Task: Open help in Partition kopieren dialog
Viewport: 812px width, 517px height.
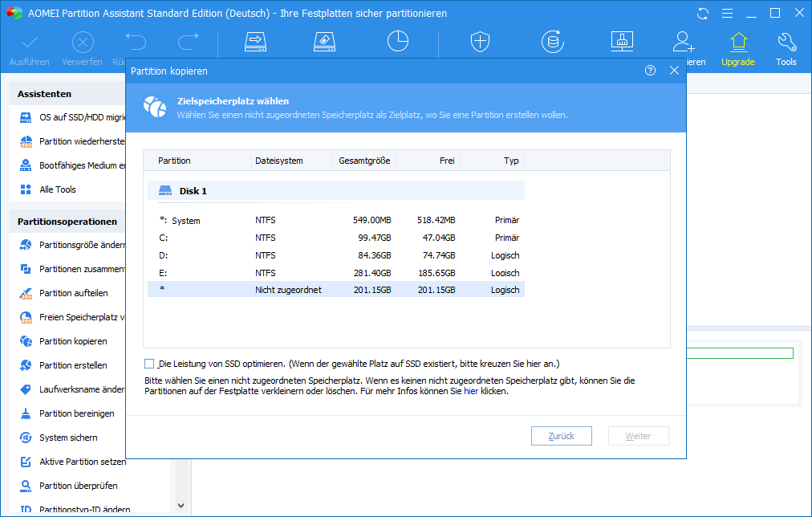Action: pyautogui.click(x=651, y=71)
